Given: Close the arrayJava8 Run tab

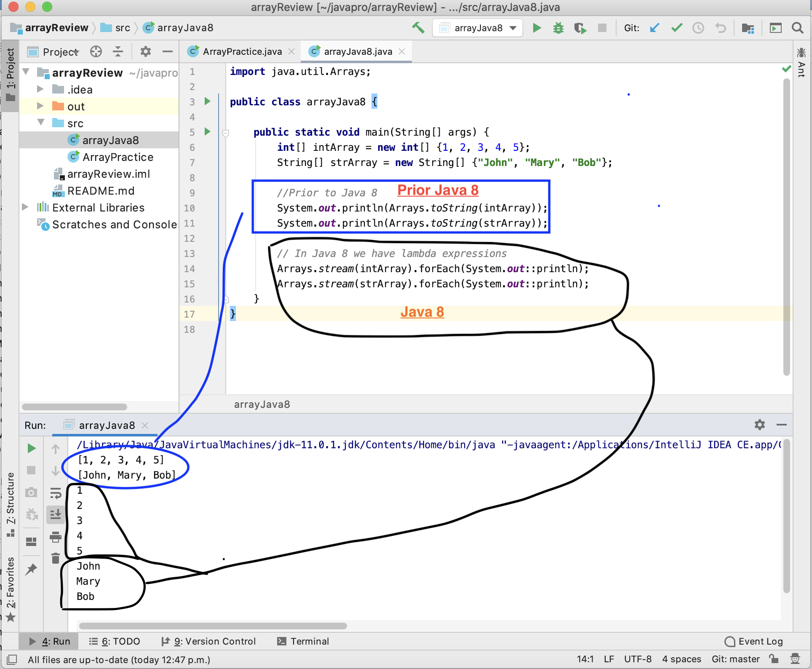Looking at the screenshot, I should [145, 425].
